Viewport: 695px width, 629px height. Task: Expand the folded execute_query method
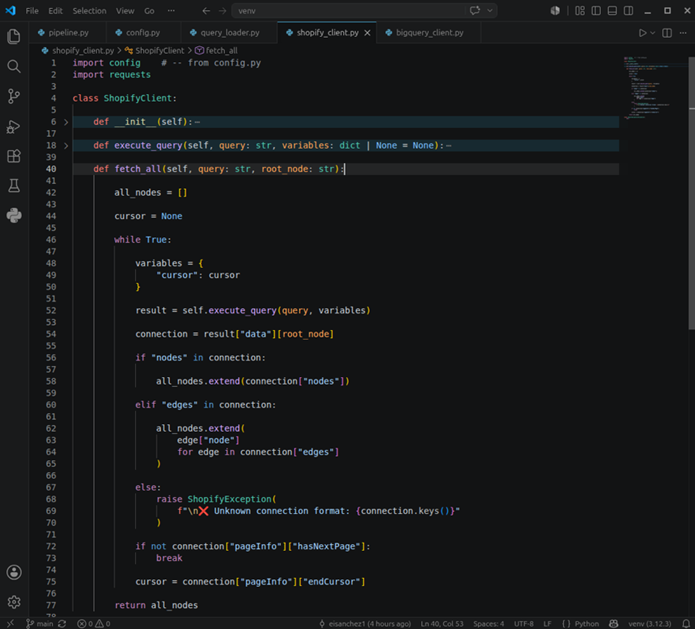[x=66, y=145]
